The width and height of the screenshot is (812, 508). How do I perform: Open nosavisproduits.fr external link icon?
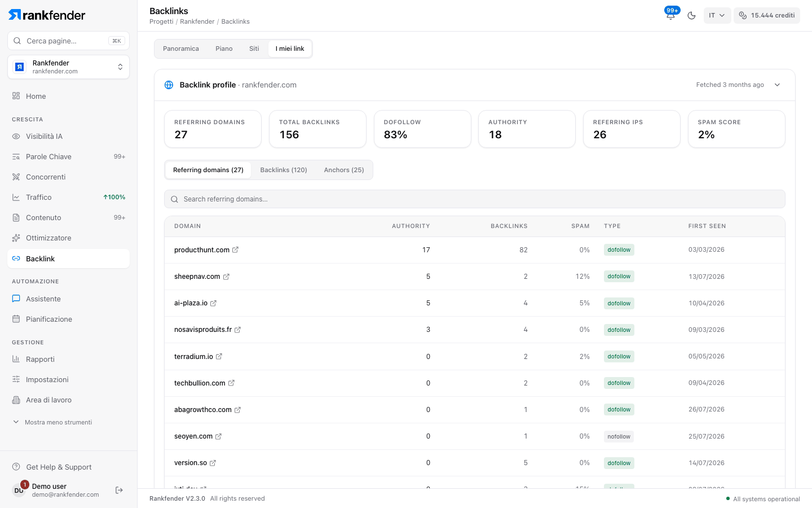pyautogui.click(x=237, y=330)
